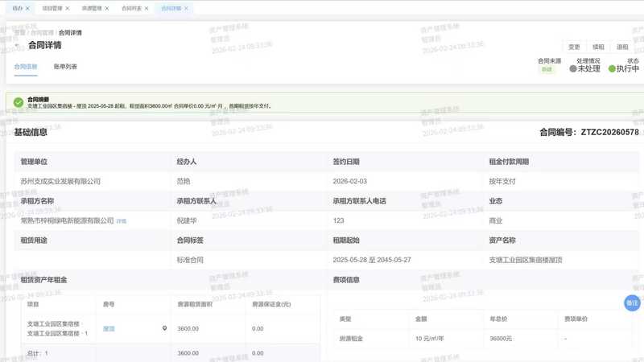Click the back arrow beside 合同详情 title

(18, 47)
